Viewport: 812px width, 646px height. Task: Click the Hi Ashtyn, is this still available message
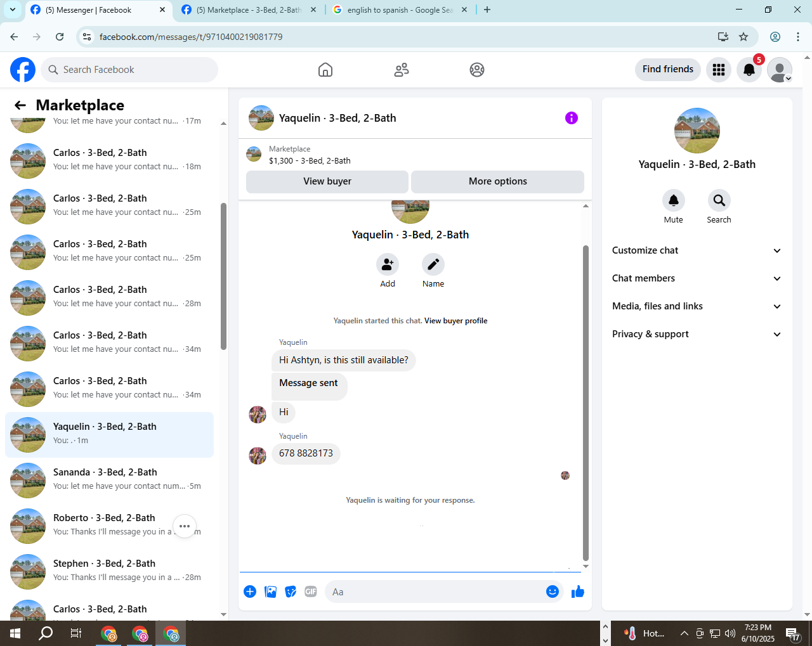[x=344, y=360]
